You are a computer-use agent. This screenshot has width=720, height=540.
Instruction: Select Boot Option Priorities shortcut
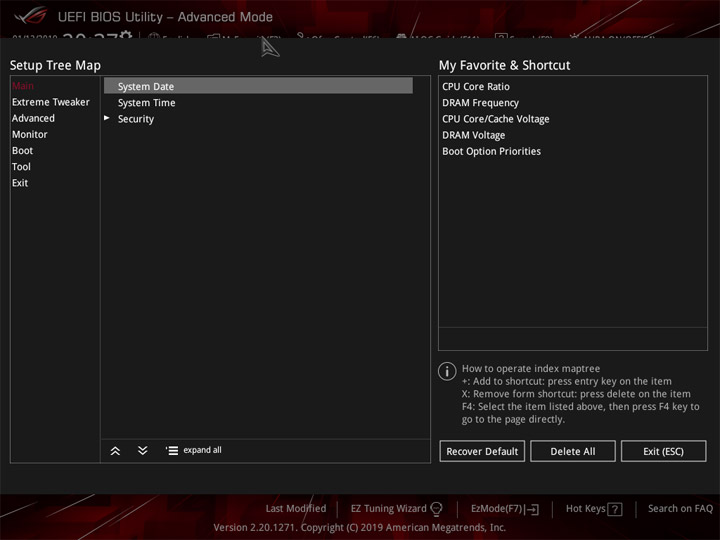(491, 151)
